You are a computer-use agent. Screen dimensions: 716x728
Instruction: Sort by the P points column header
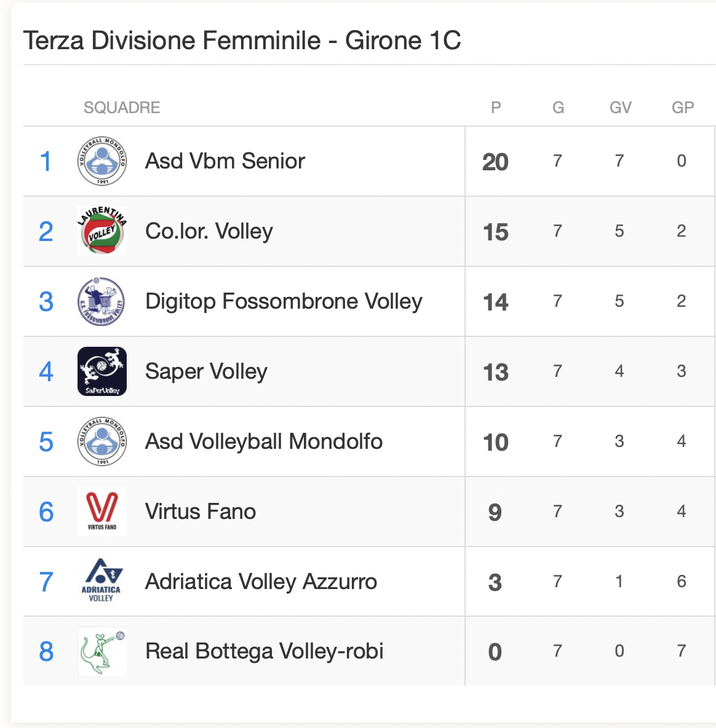click(496, 108)
